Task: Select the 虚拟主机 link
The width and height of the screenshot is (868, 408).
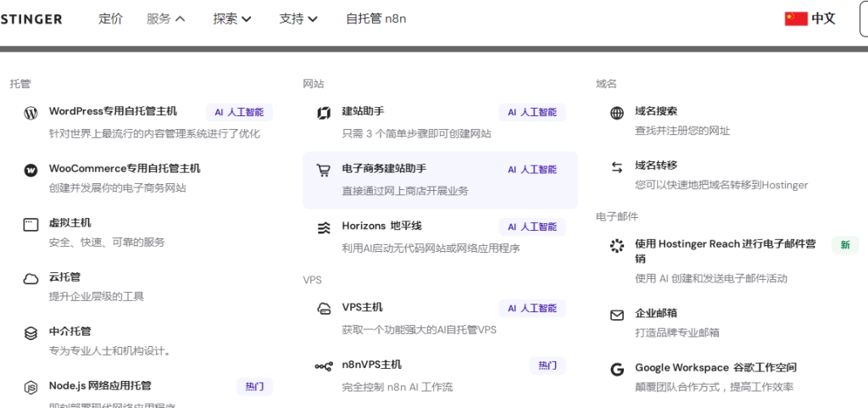Action: [x=70, y=222]
